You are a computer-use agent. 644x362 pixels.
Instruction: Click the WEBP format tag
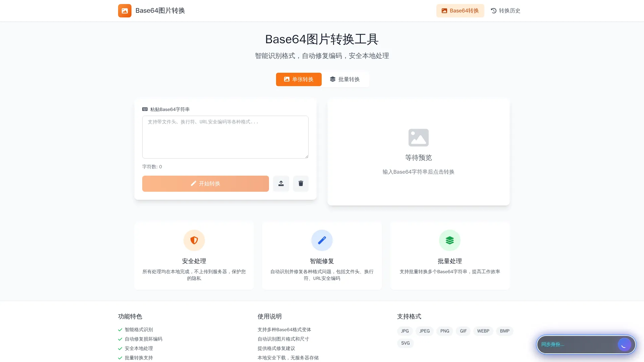(x=483, y=331)
